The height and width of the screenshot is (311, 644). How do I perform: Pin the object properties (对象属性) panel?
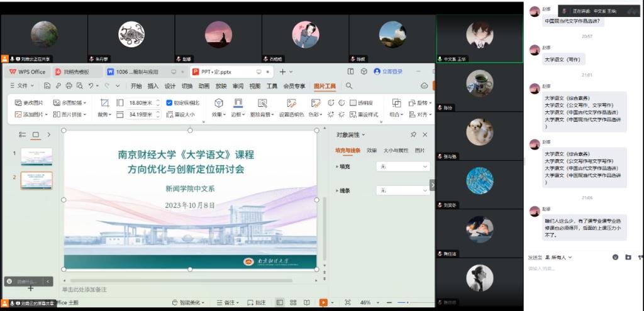point(413,134)
